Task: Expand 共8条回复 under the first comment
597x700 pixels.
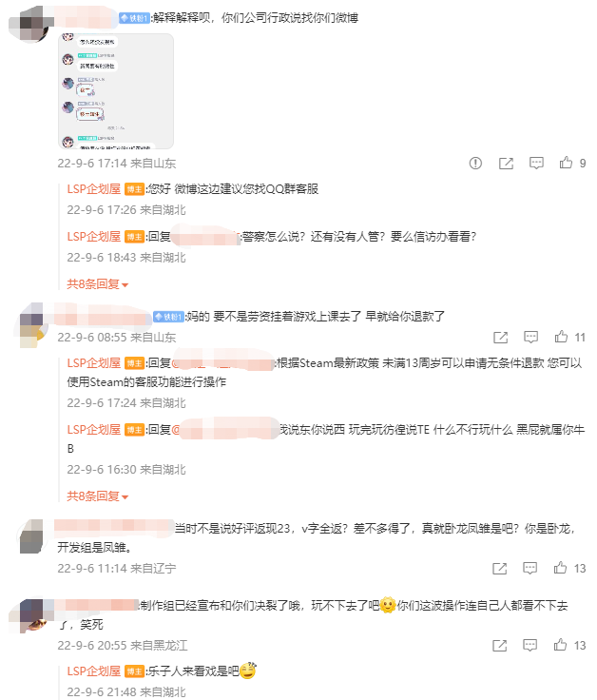Action: point(97,284)
